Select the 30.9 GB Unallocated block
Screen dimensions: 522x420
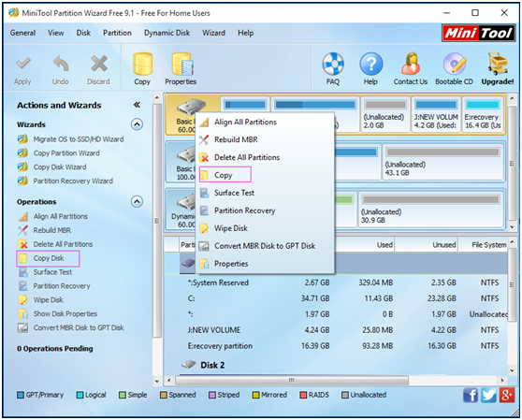(x=430, y=210)
